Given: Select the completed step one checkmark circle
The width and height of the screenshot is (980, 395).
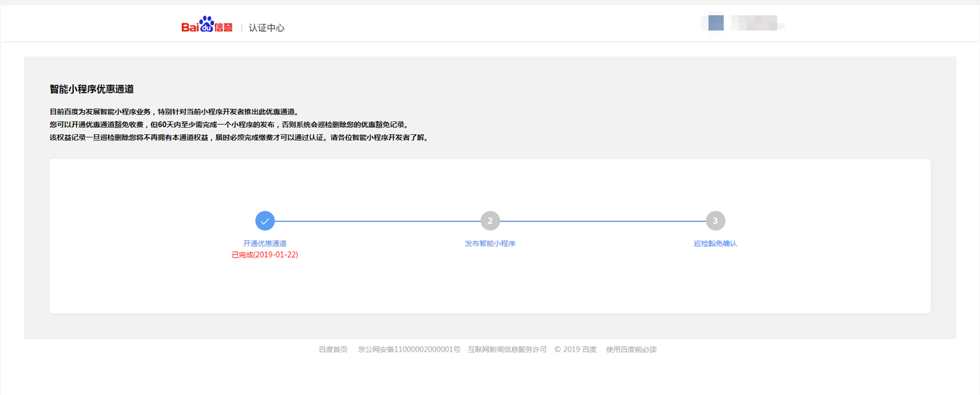Looking at the screenshot, I should pyautogui.click(x=265, y=221).
